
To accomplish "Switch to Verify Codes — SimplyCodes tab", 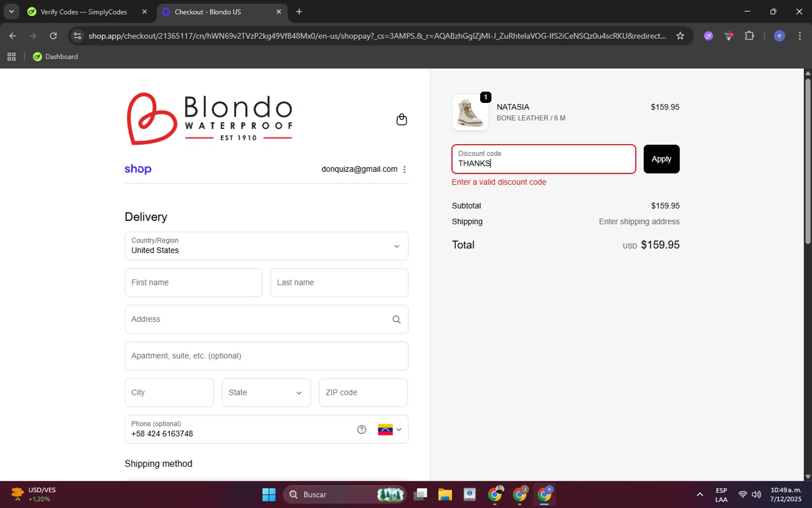I will click(x=84, y=12).
